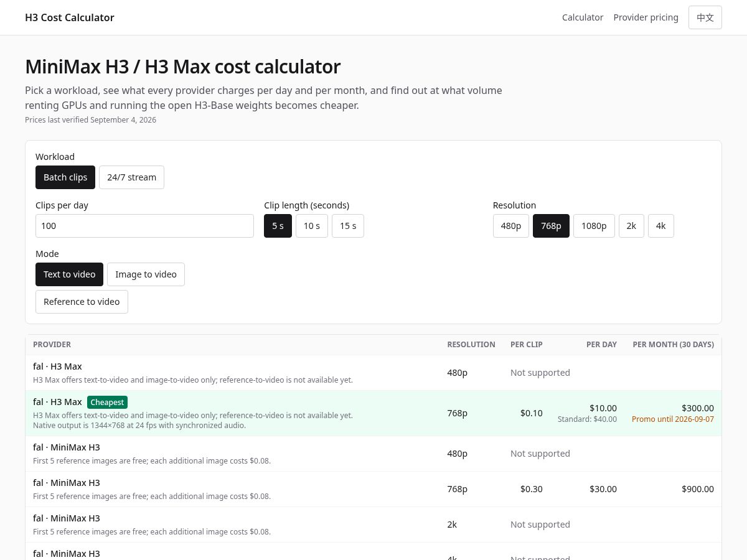Viewport: 747px width, 560px height.
Task: Click the $0.10 per clip value
Action: 532,413
